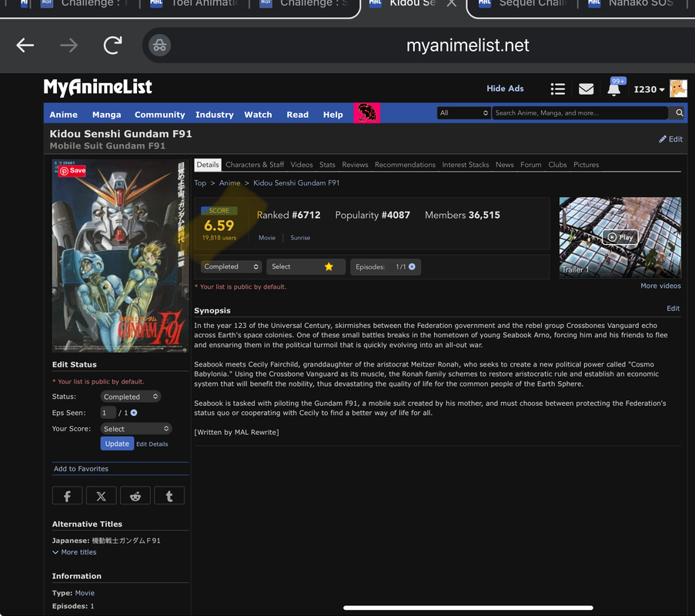Open the All search category dropdown

[x=463, y=113]
